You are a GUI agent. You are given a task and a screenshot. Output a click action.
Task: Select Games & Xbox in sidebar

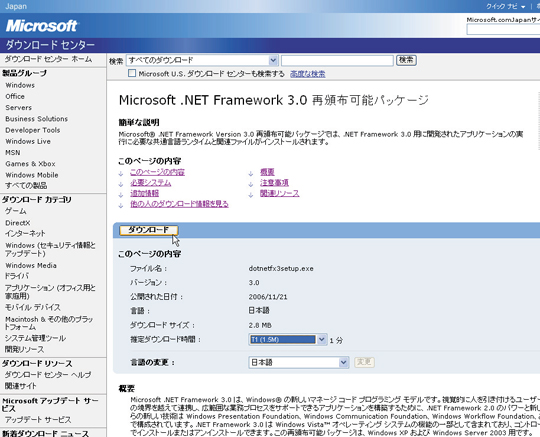[x=30, y=164]
